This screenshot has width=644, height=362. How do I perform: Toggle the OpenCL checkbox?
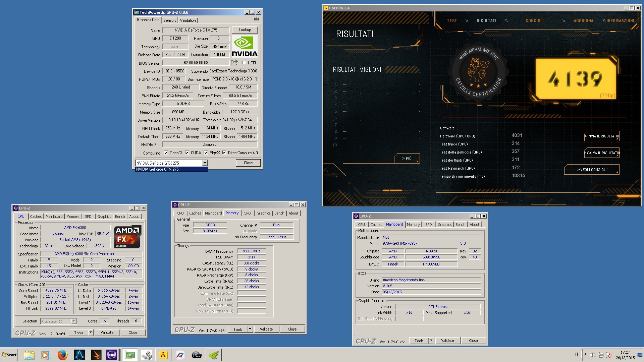pos(166,153)
